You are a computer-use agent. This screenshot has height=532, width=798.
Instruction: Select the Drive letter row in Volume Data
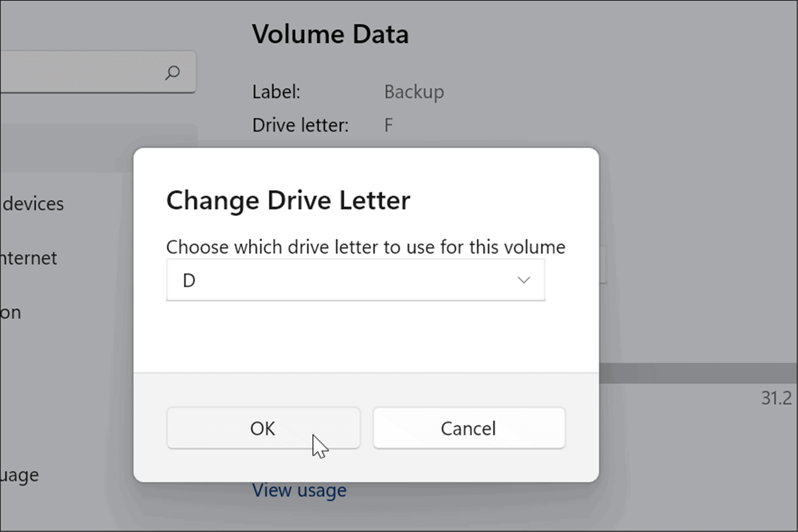[x=299, y=125]
